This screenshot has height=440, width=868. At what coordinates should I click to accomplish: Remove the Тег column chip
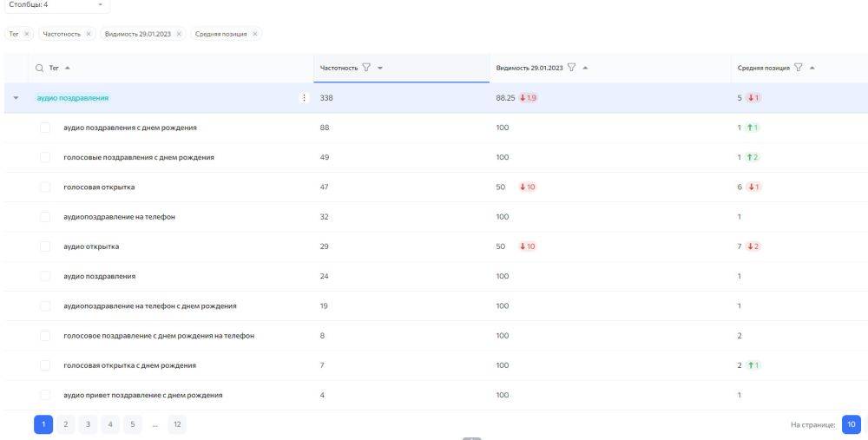27,34
